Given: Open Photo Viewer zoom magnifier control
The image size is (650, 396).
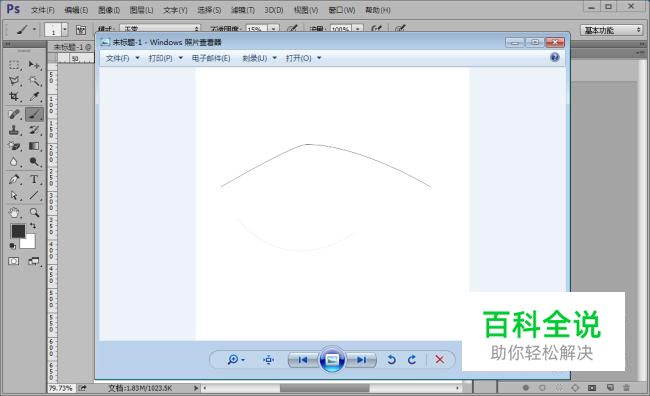Looking at the screenshot, I should 236,360.
